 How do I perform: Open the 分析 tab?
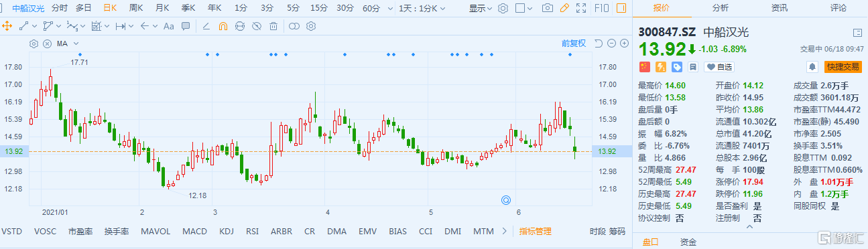(721, 8)
